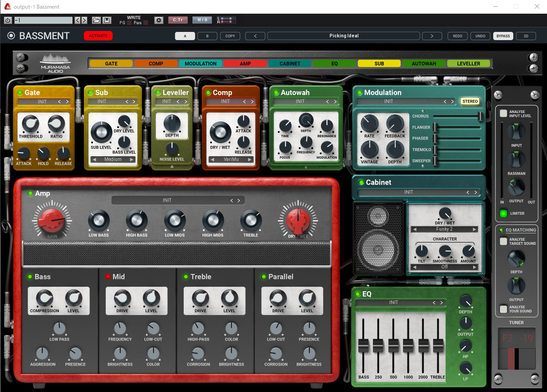Image resolution: width=547 pixels, height=392 pixels.
Task: Open the Sub pedal Medium mode dropdown
Action: (113, 160)
